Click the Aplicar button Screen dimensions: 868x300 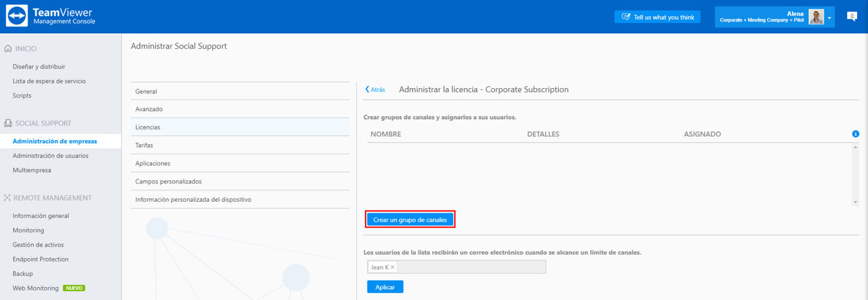point(385,287)
